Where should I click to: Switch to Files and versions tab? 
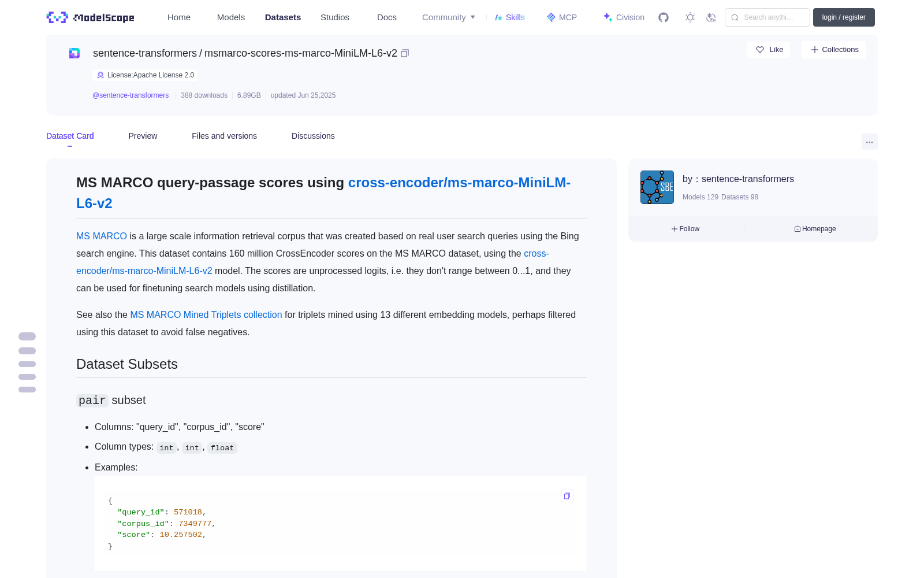(224, 136)
